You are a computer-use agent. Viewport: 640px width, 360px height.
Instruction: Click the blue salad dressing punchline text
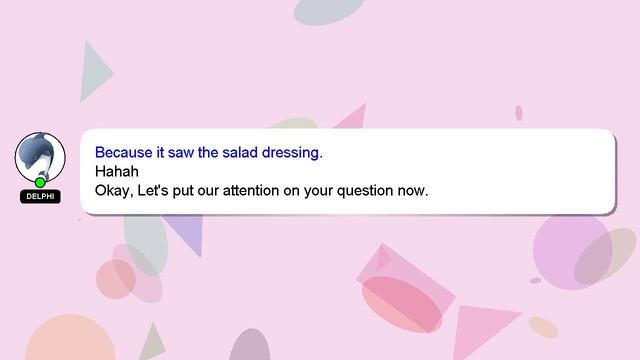tap(209, 152)
